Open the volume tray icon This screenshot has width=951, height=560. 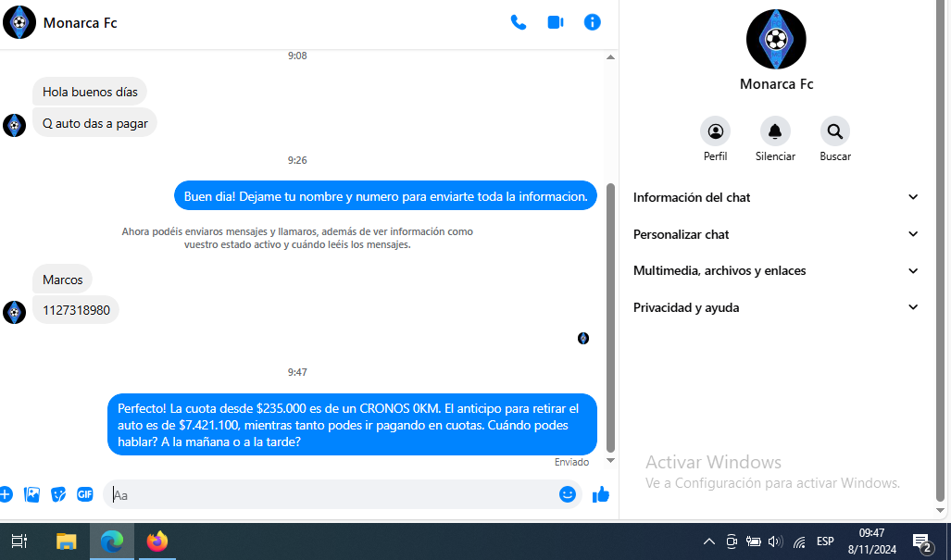point(775,541)
